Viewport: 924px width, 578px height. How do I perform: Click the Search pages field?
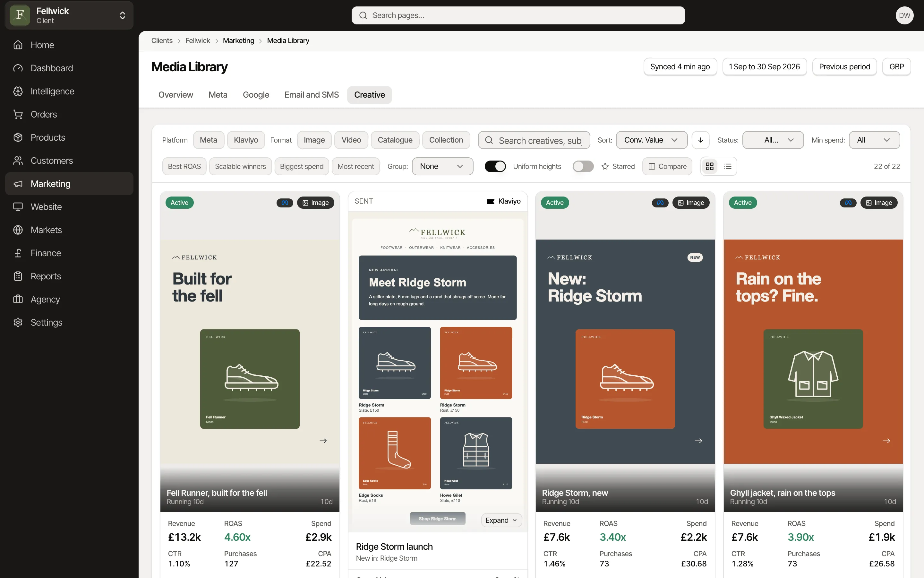click(518, 15)
